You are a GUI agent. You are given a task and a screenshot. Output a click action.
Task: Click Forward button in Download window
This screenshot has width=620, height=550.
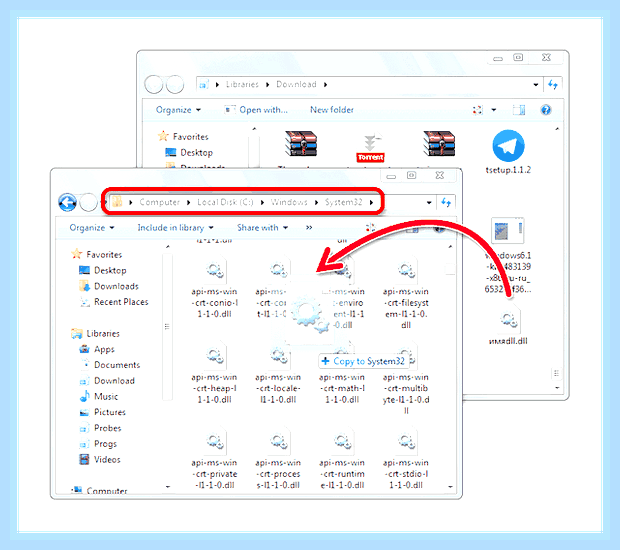coord(175,84)
